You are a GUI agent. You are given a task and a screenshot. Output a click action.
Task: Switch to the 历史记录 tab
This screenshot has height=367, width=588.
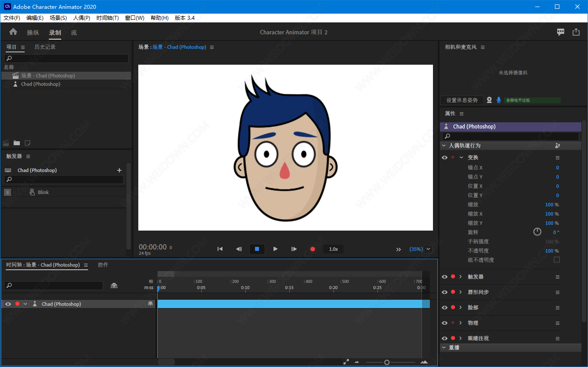click(45, 47)
